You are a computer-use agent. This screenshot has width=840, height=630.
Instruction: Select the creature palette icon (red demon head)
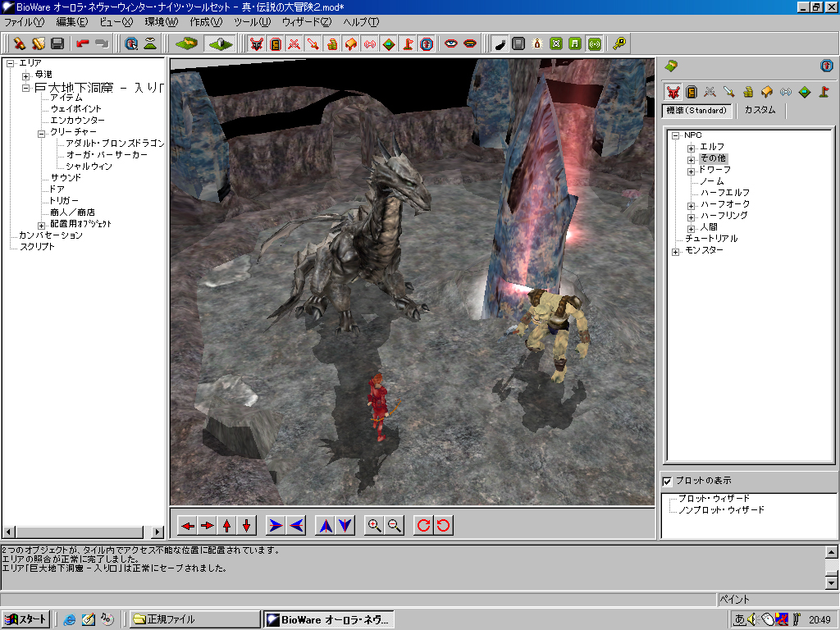click(x=673, y=91)
